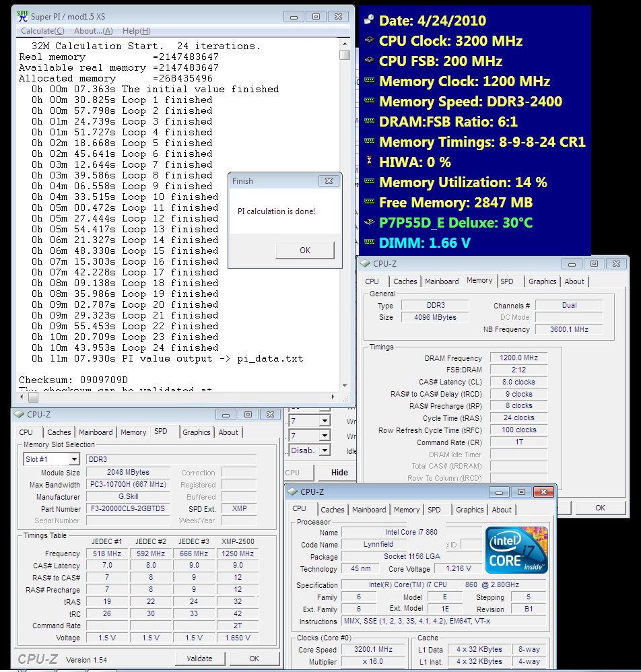The width and height of the screenshot is (641, 672).
Task: Open About tab in the CPU-Z SPD window
Action: click(x=228, y=432)
